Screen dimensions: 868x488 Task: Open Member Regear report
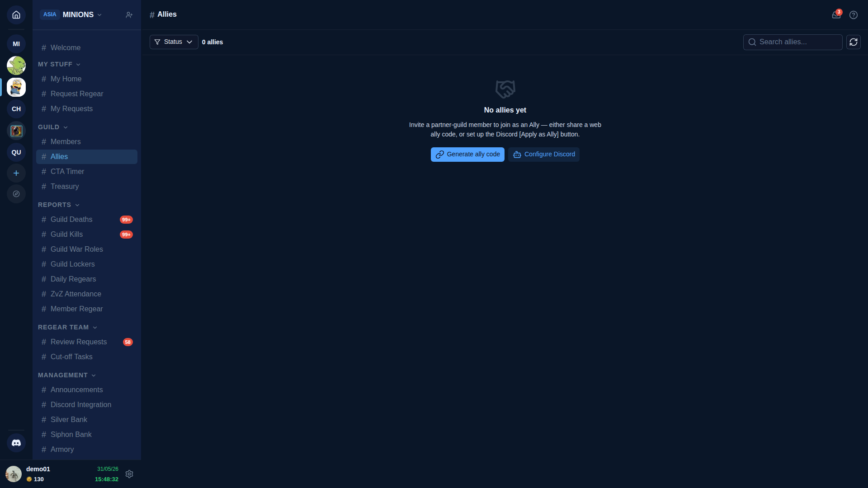coord(87,309)
